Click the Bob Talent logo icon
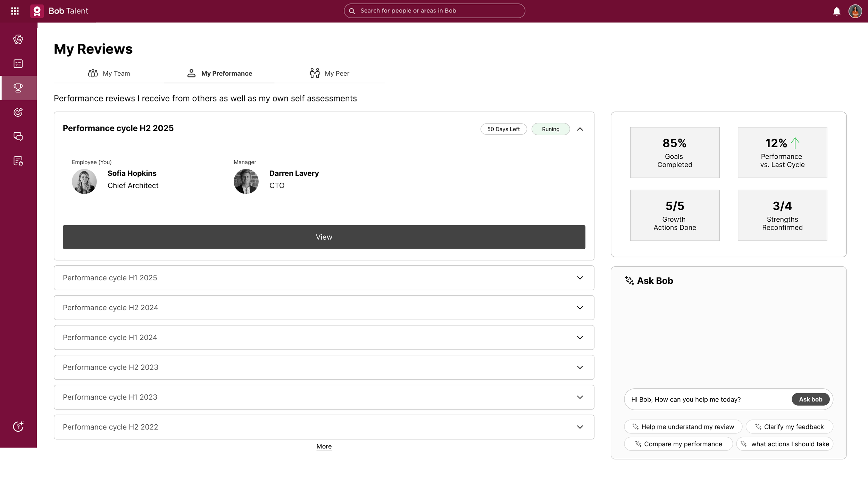 coord(37,11)
